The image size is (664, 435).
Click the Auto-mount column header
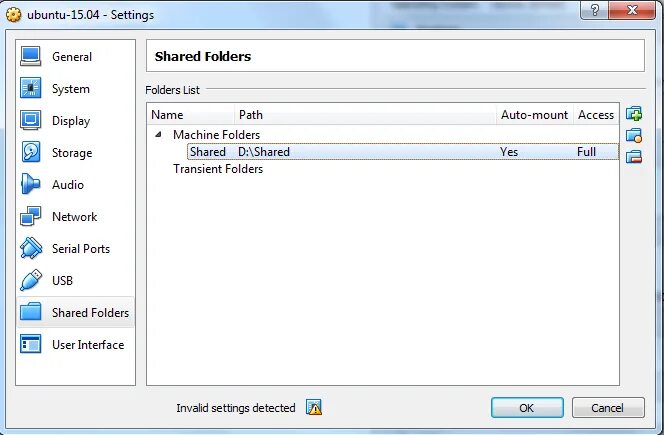point(534,115)
